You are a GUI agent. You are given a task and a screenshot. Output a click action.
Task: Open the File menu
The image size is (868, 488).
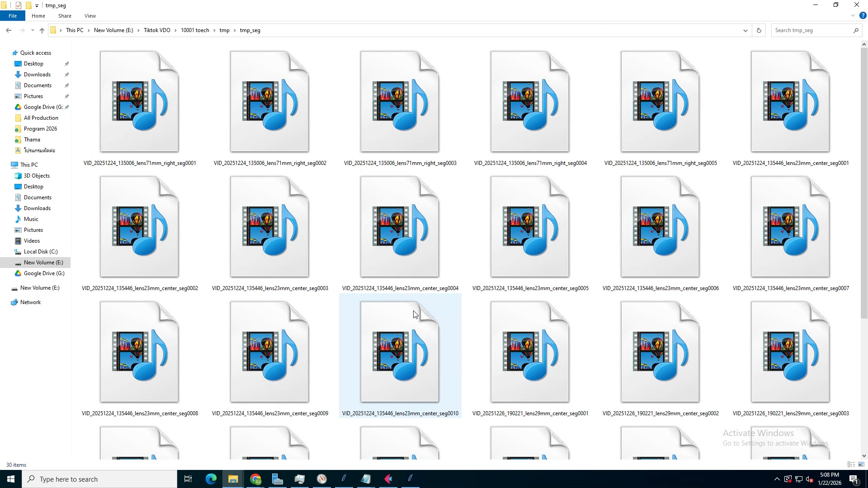click(13, 16)
